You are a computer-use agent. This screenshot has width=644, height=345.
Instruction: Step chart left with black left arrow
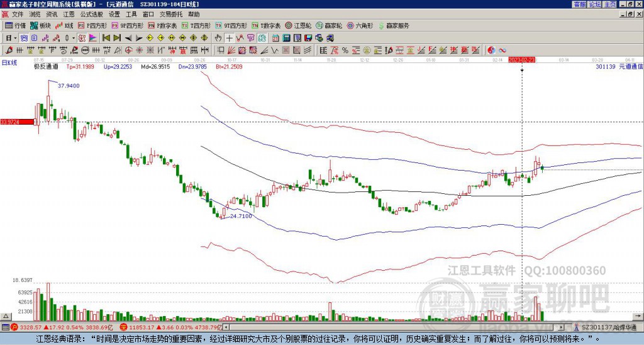point(128,38)
